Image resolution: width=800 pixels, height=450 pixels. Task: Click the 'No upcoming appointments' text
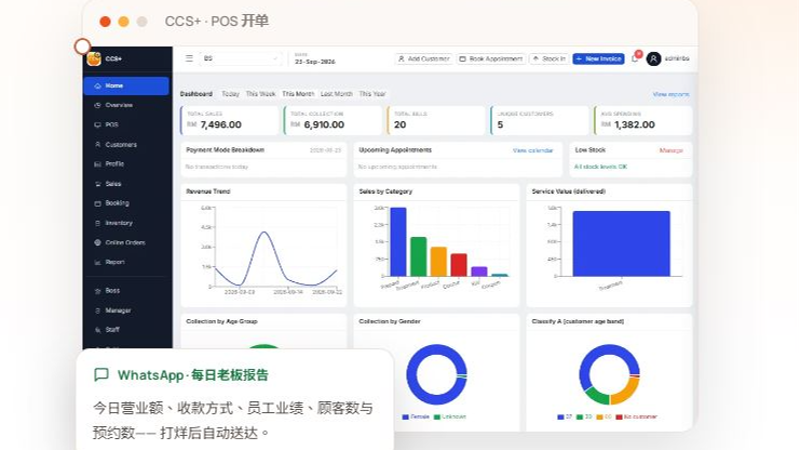[397, 167]
